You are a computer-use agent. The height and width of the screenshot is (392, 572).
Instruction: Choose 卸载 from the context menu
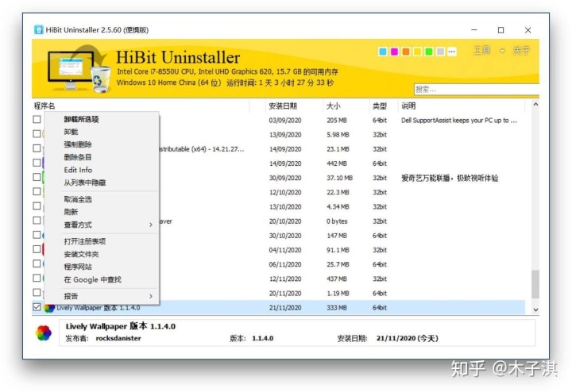coord(102,133)
